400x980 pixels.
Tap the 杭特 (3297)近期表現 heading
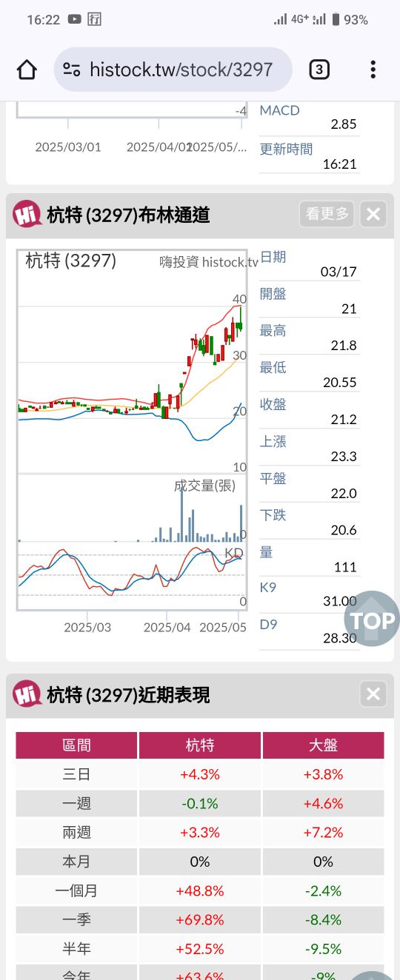[128, 695]
